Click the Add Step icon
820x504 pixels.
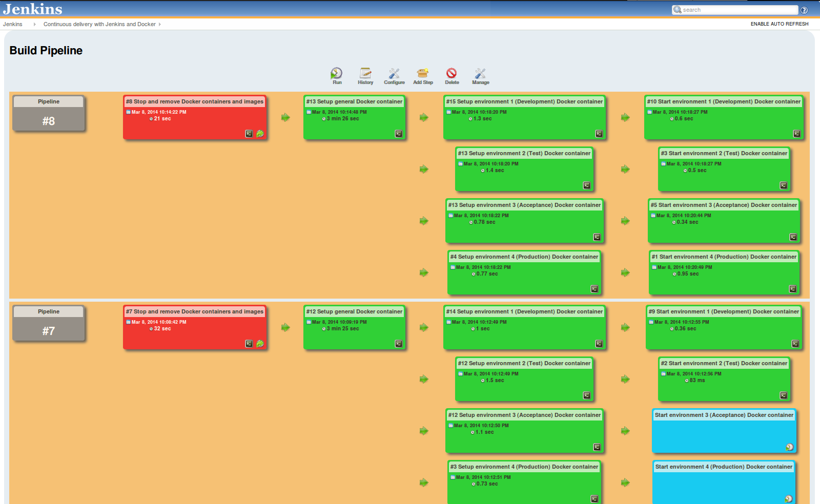pos(423,73)
